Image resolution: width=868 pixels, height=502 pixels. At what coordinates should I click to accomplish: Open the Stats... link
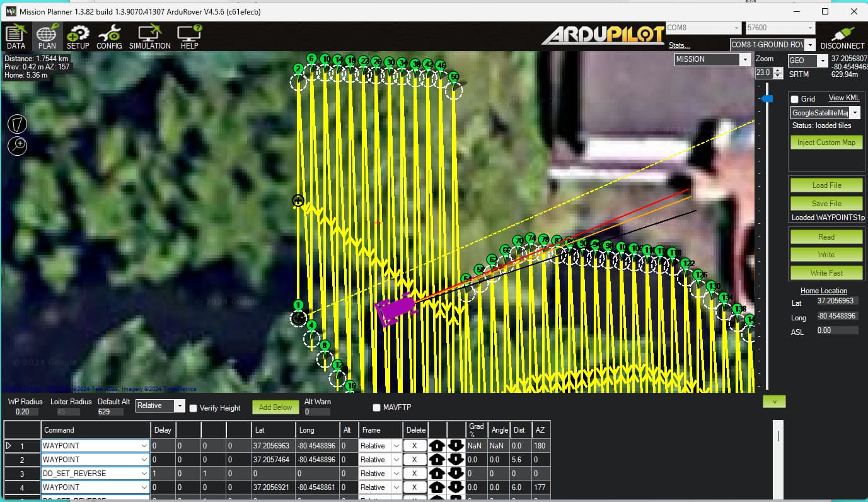tap(679, 45)
